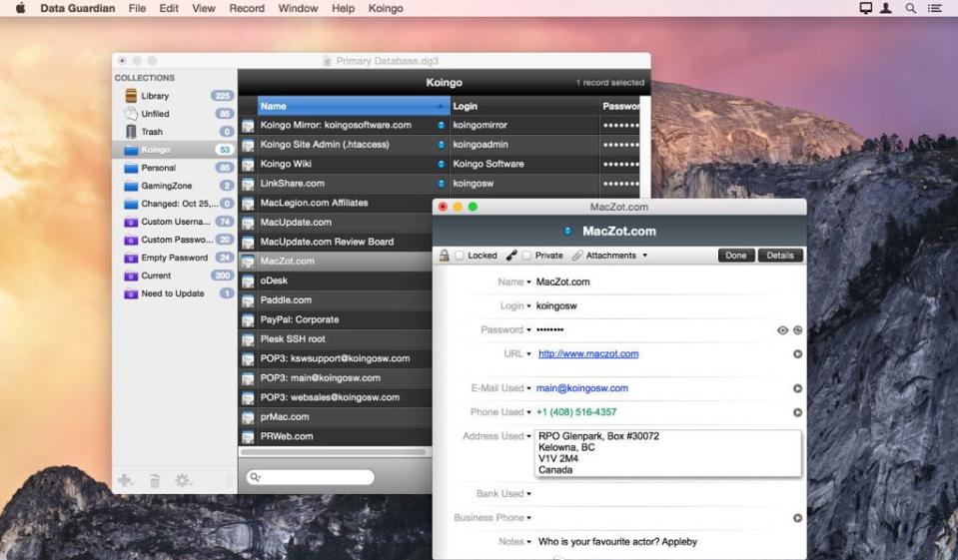Click the add collection plus icon
Viewport: 958px width, 560px height.
(x=125, y=480)
